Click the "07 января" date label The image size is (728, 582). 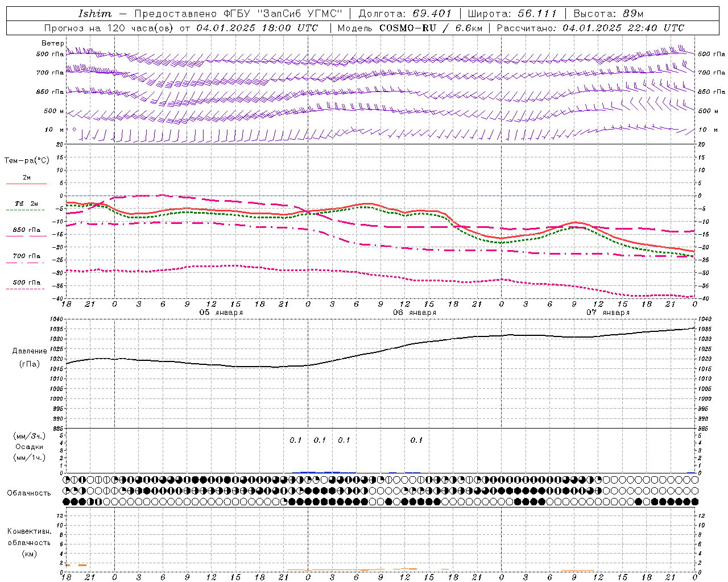click(x=608, y=313)
